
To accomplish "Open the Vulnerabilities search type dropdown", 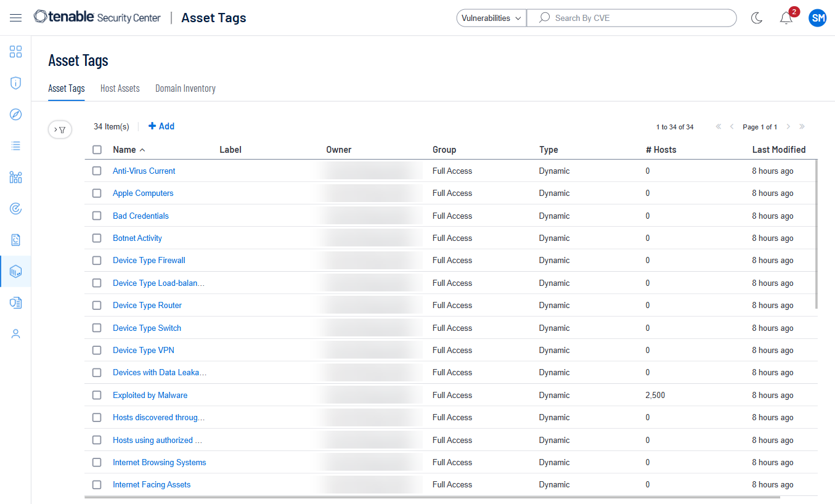I will 491,18.
